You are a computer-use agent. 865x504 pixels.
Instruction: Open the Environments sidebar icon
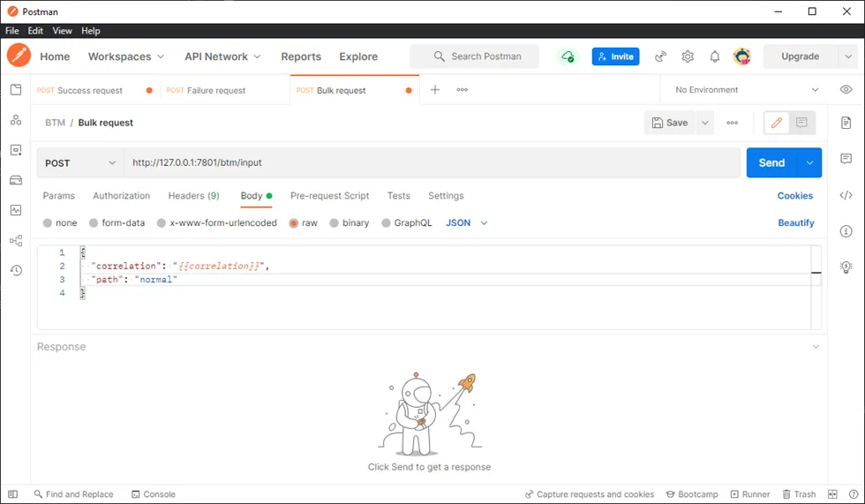tap(16, 150)
